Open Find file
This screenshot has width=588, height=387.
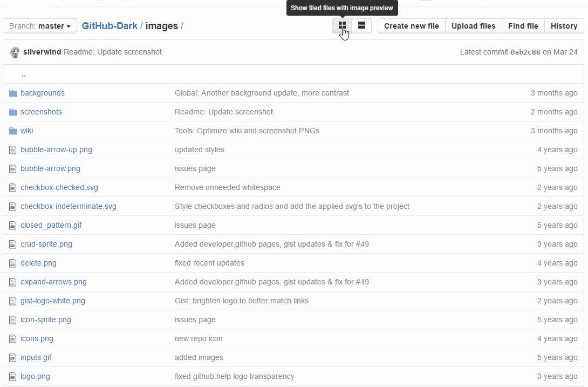[x=522, y=25]
